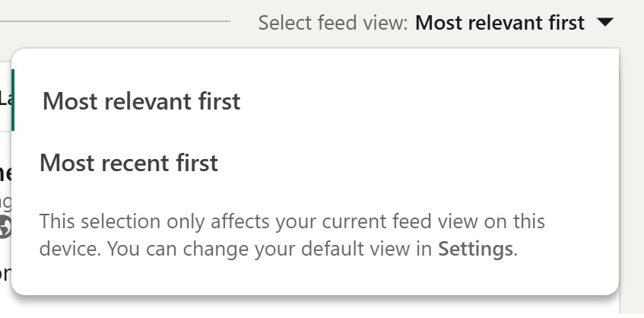
Task: Click the feed view description paragraph
Action: tap(292, 235)
